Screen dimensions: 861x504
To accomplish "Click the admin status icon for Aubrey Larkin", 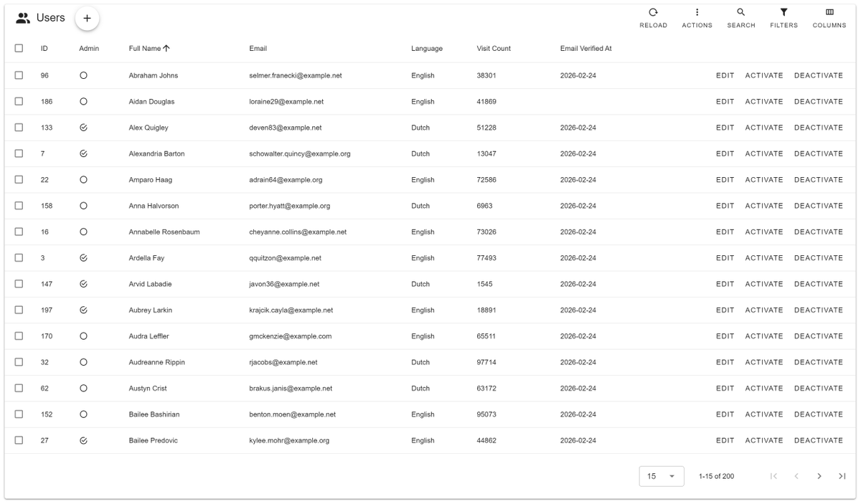I will (x=83, y=310).
